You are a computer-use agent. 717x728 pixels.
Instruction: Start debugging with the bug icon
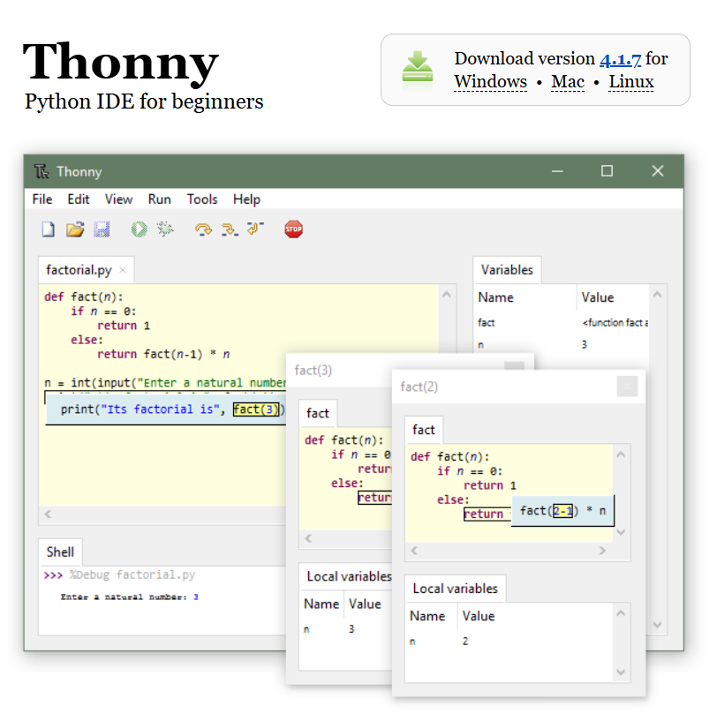tap(165, 229)
